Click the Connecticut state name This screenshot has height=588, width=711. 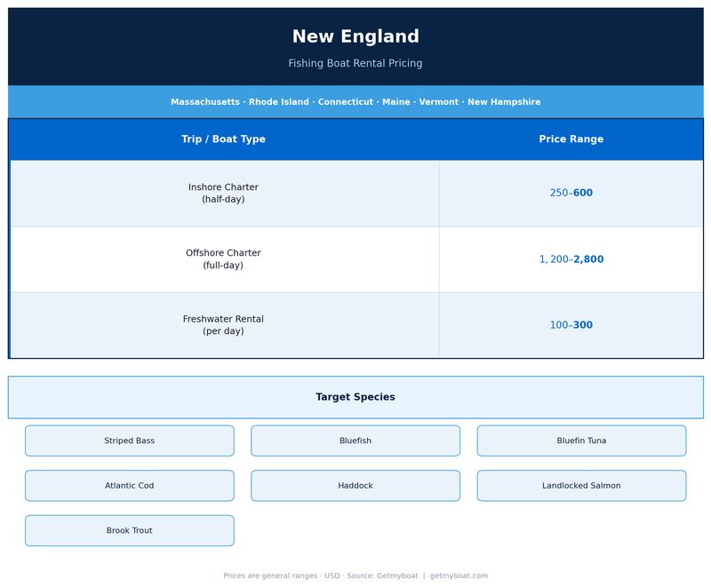(346, 101)
